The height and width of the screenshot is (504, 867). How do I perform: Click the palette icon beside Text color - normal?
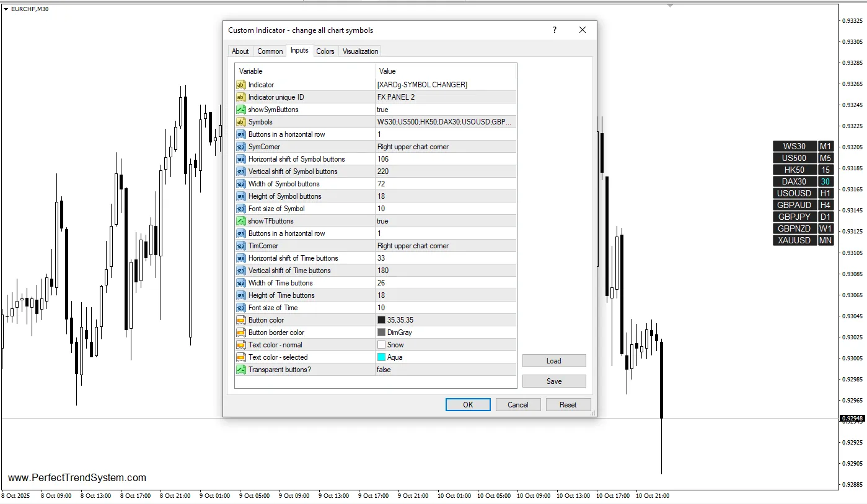coord(240,344)
